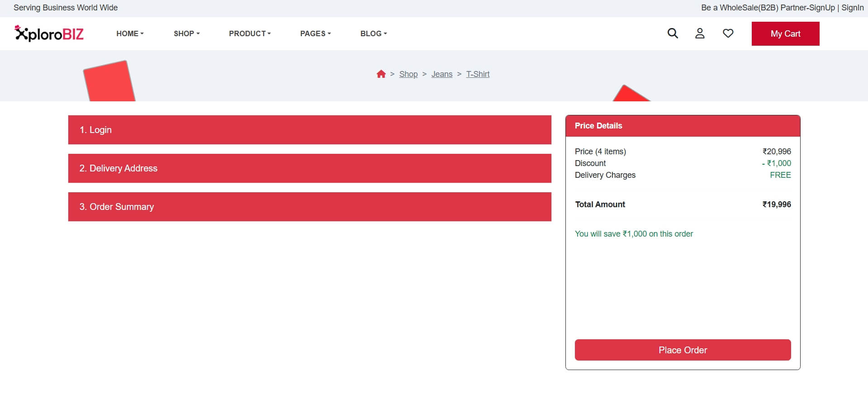Expand the 1. Login section
The width and height of the screenshot is (868, 418).
coord(309,130)
